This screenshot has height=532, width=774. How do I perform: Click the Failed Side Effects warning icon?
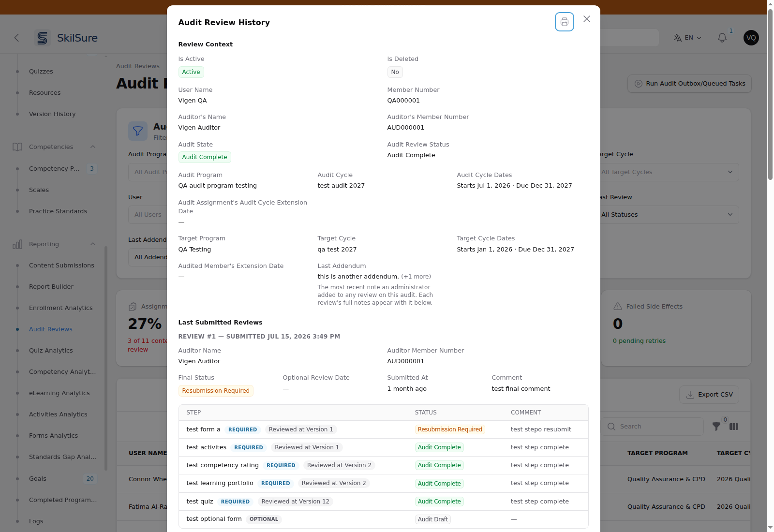pos(618,307)
